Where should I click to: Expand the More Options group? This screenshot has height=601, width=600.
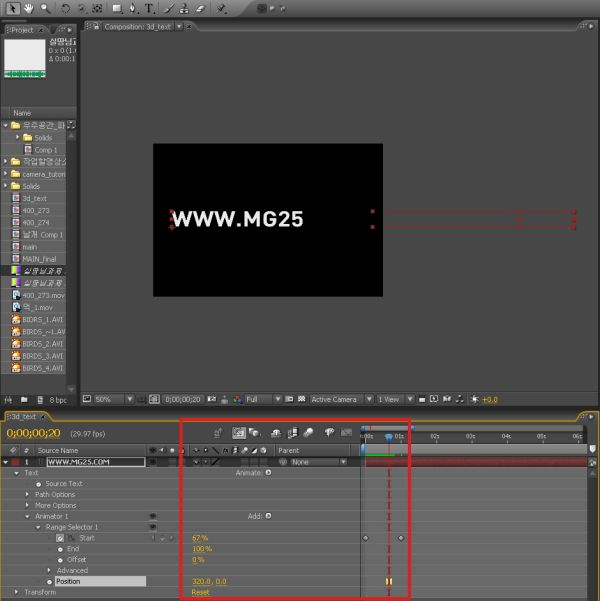point(27,505)
